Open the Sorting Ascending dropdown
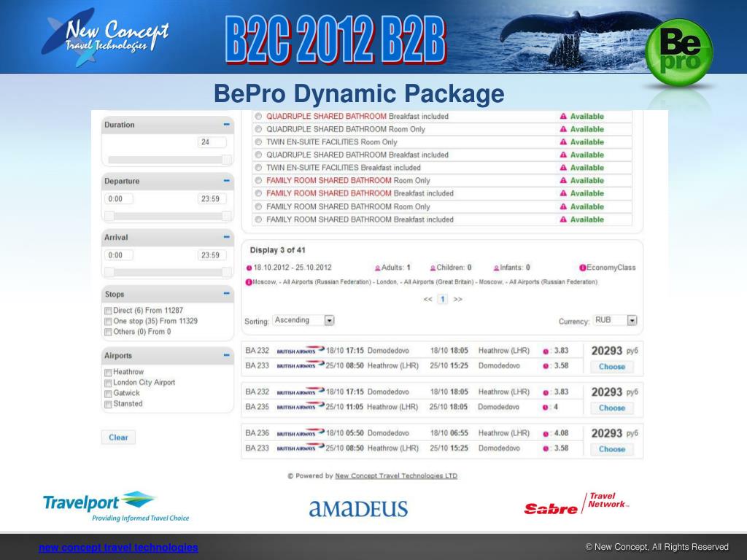This screenshot has width=747, height=560. pos(303,321)
